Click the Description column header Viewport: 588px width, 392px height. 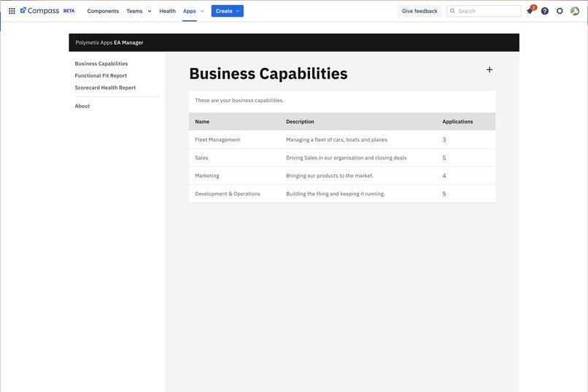300,121
